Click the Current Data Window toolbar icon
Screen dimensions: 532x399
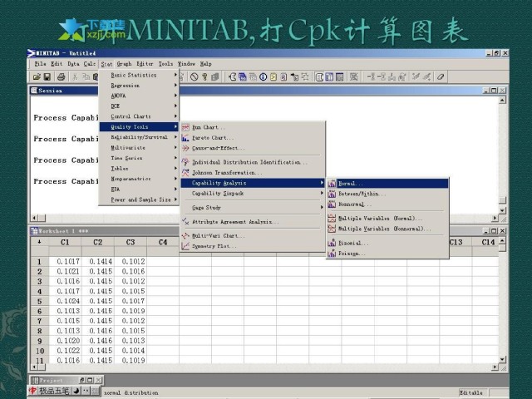[329, 77]
